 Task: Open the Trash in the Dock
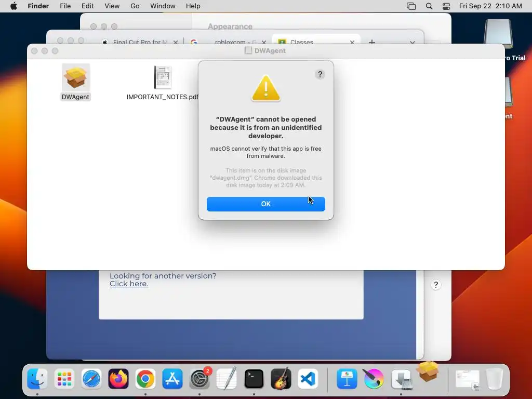point(495,379)
